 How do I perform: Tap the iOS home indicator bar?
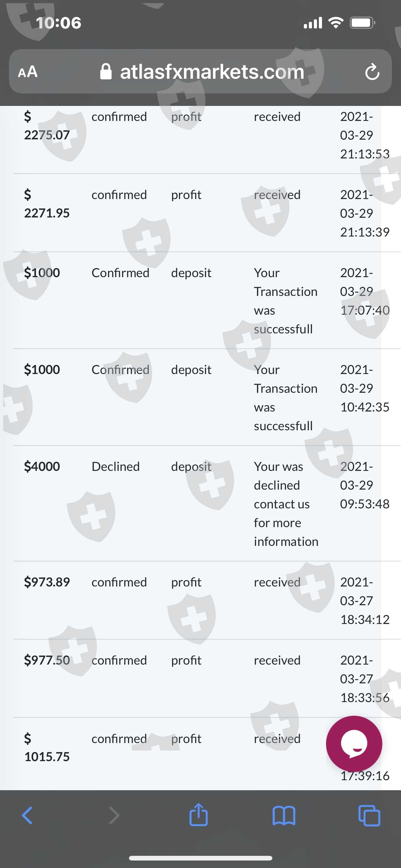click(200, 858)
